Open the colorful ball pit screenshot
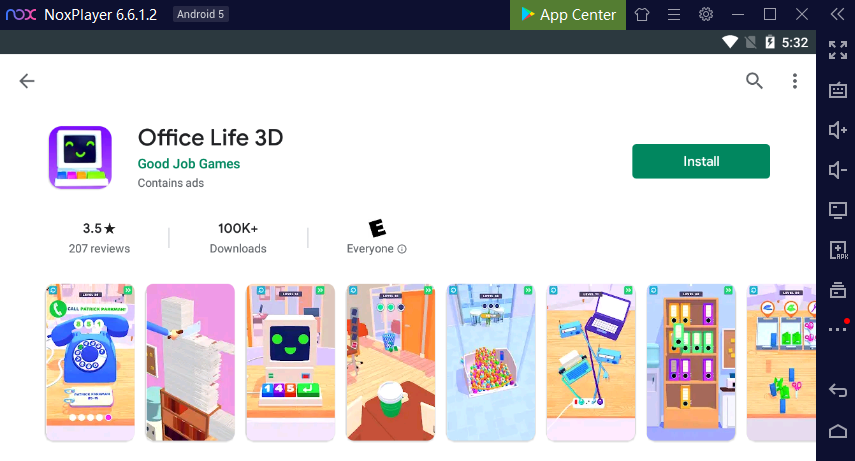The image size is (855, 461). [x=491, y=362]
